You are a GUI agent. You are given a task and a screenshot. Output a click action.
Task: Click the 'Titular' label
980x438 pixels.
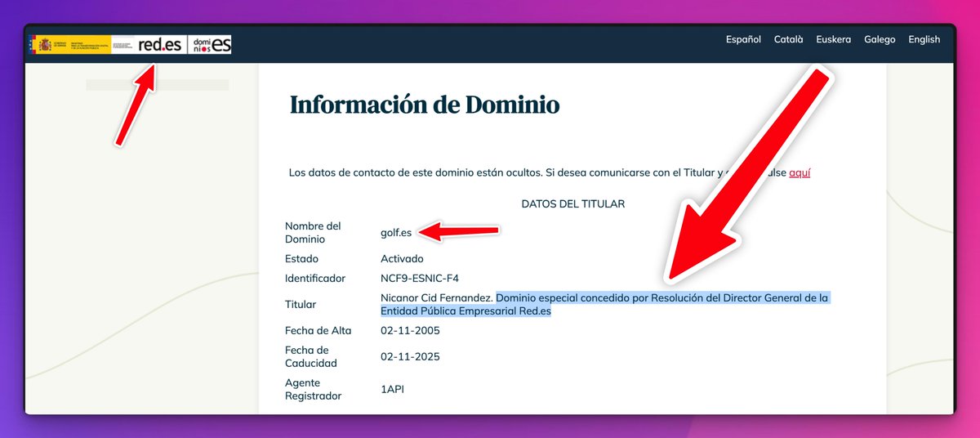pyautogui.click(x=301, y=305)
